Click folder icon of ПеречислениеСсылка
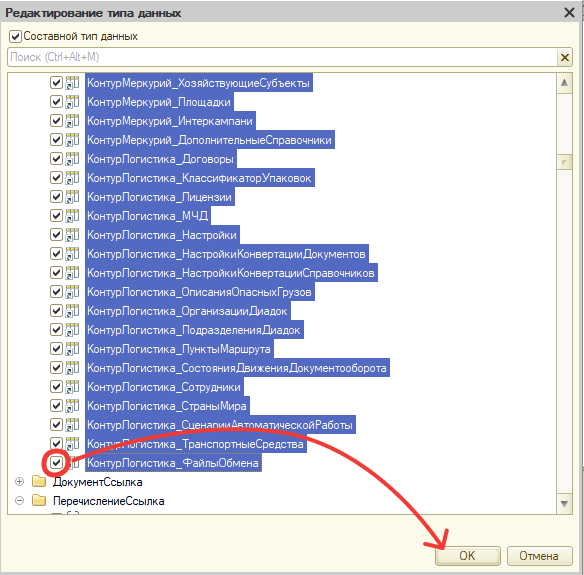 pos(39,501)
